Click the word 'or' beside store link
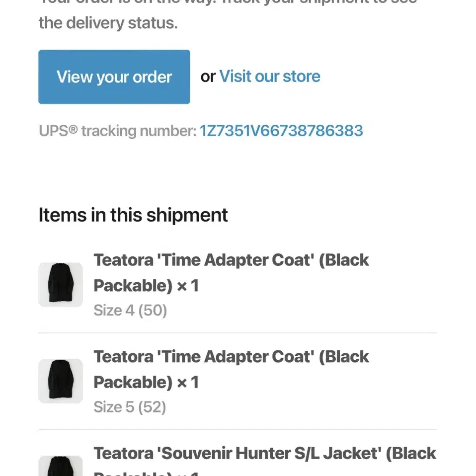476x476 pixels. click(208, 77)
